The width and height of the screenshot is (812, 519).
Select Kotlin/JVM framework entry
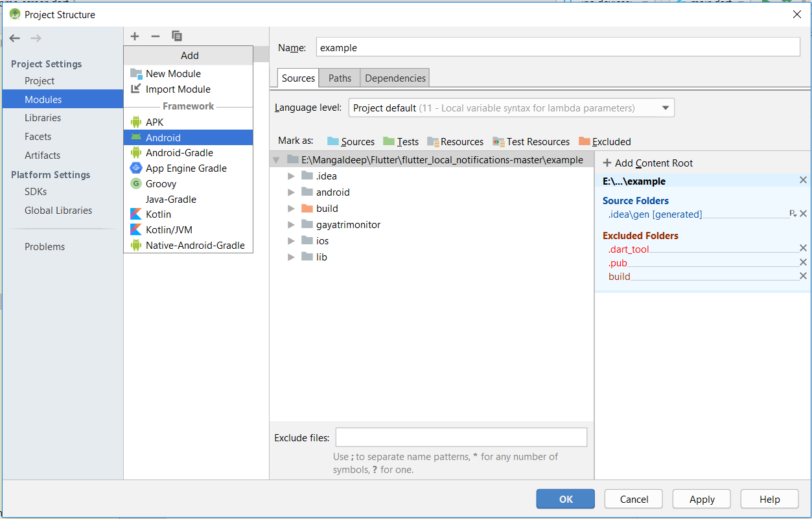click(188, 230)
